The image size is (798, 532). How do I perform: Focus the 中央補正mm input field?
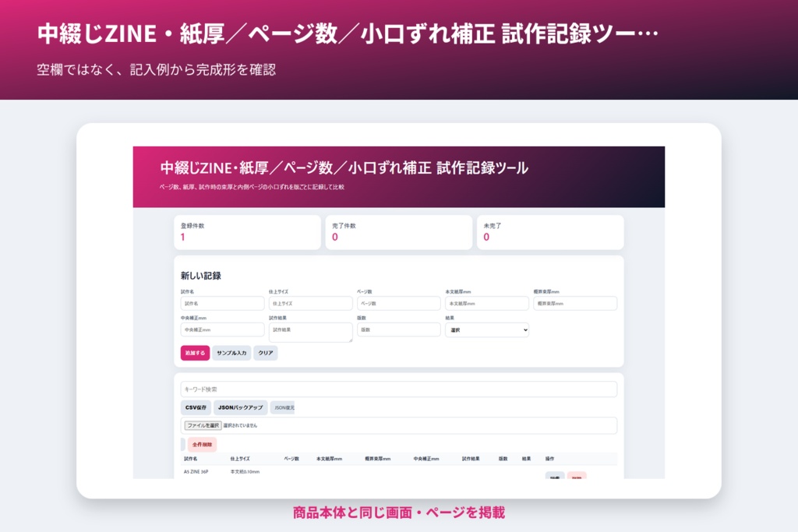click(222, 329)
